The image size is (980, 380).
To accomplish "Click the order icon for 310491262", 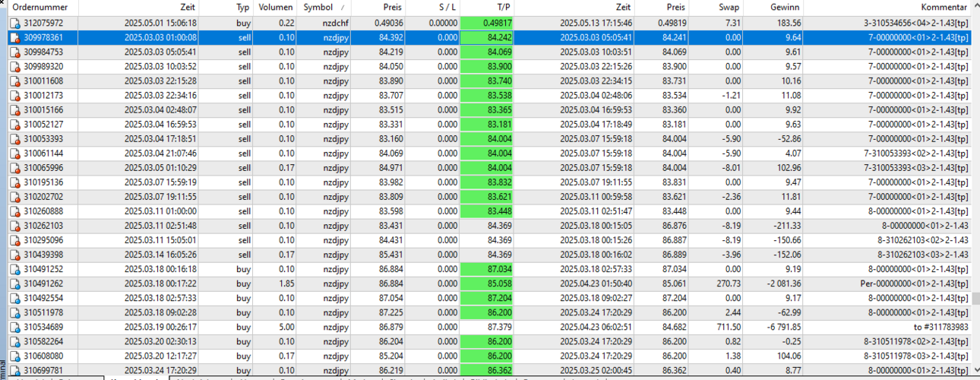I will click(15, 283).
